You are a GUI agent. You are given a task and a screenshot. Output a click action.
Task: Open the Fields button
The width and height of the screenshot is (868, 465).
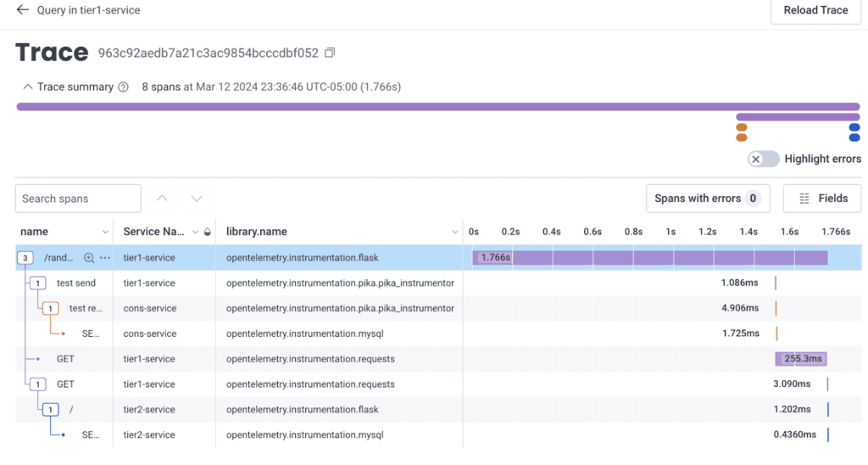coord(822,199)
